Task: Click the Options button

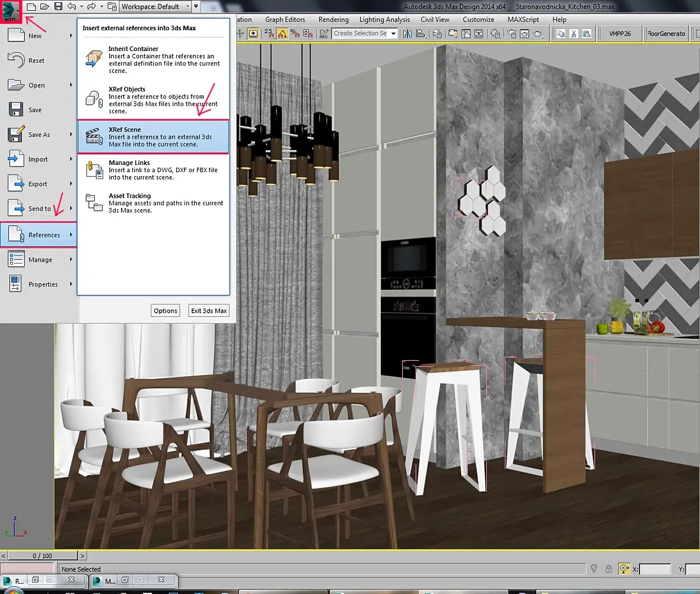Action: click(x=165, y=311)
